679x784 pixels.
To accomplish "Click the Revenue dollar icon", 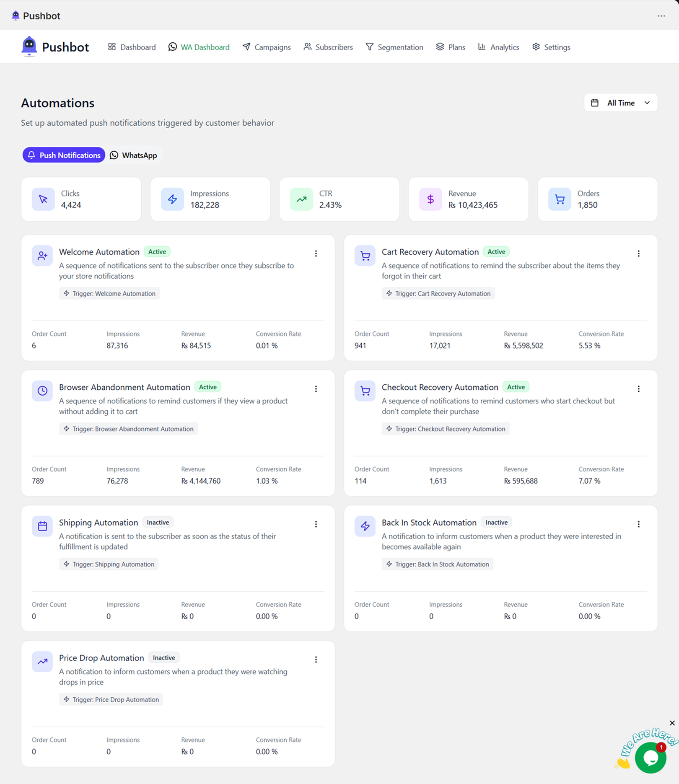I will coord(430,199).
